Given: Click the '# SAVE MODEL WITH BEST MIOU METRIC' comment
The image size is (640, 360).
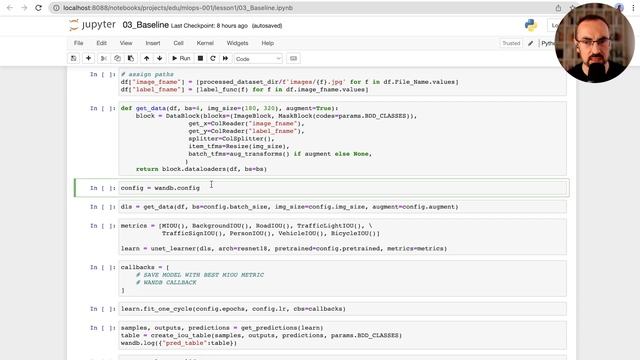Looking at the screenshot, I should [x=200, y=275].
